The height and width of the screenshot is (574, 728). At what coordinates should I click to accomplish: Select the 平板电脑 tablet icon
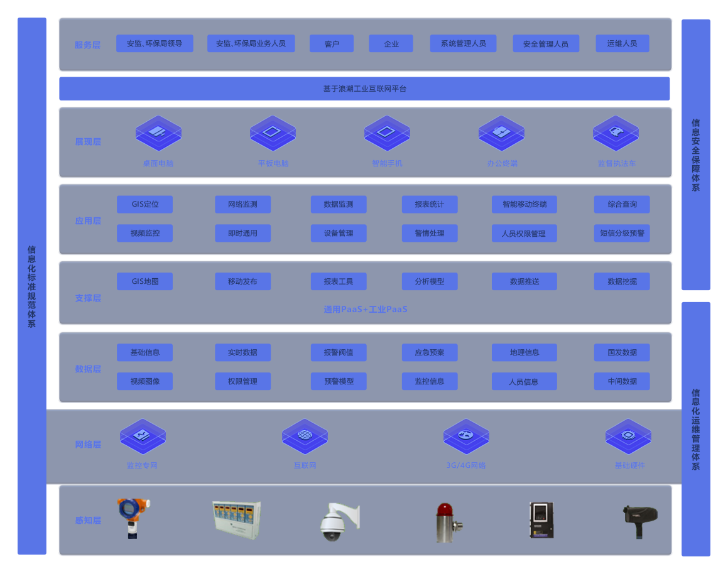pyautogui.click(x=273, y=133)
